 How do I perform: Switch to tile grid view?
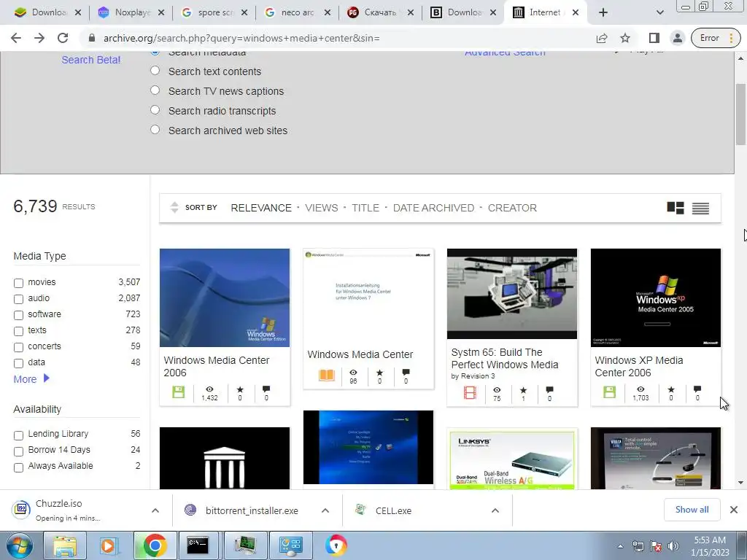(675, 208)
